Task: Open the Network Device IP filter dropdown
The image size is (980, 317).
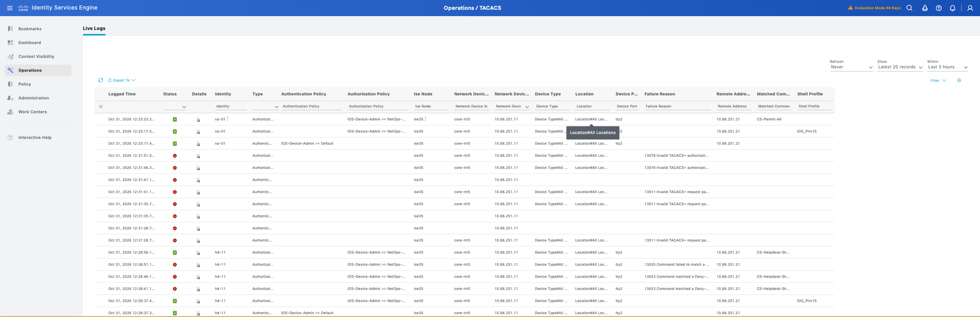Action: 512,106
